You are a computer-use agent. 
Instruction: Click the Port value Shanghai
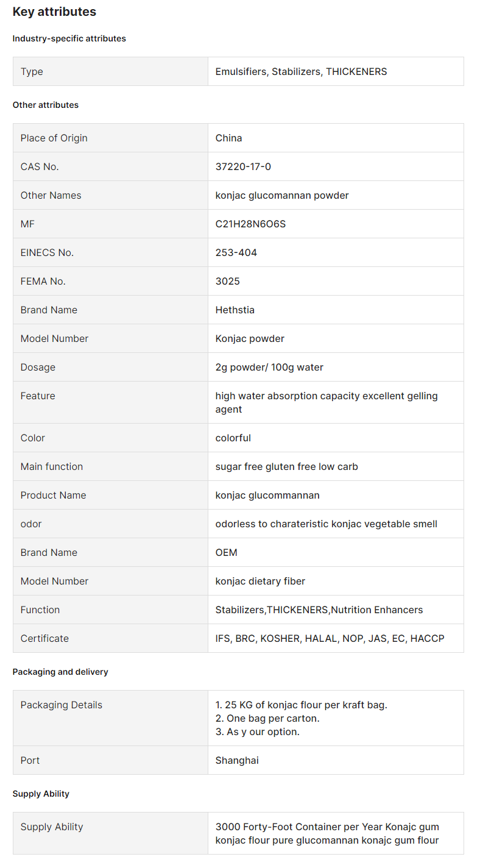[237, 760]
